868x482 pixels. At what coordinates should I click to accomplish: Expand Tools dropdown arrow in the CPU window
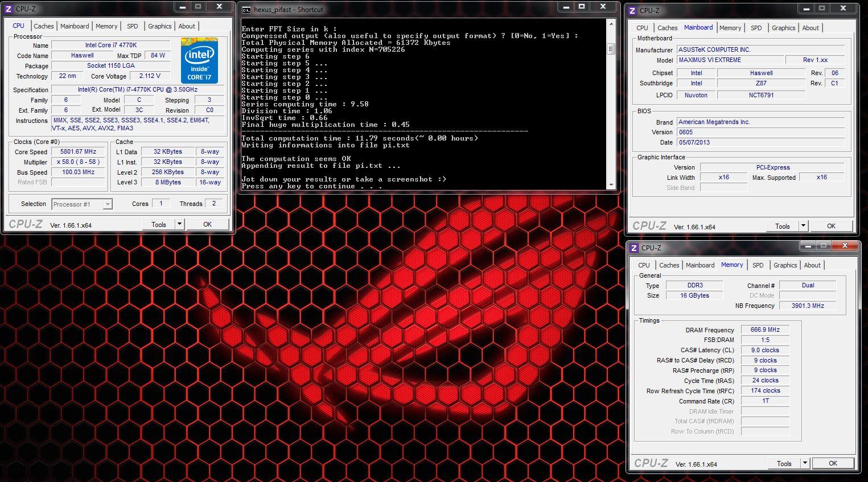179,224
